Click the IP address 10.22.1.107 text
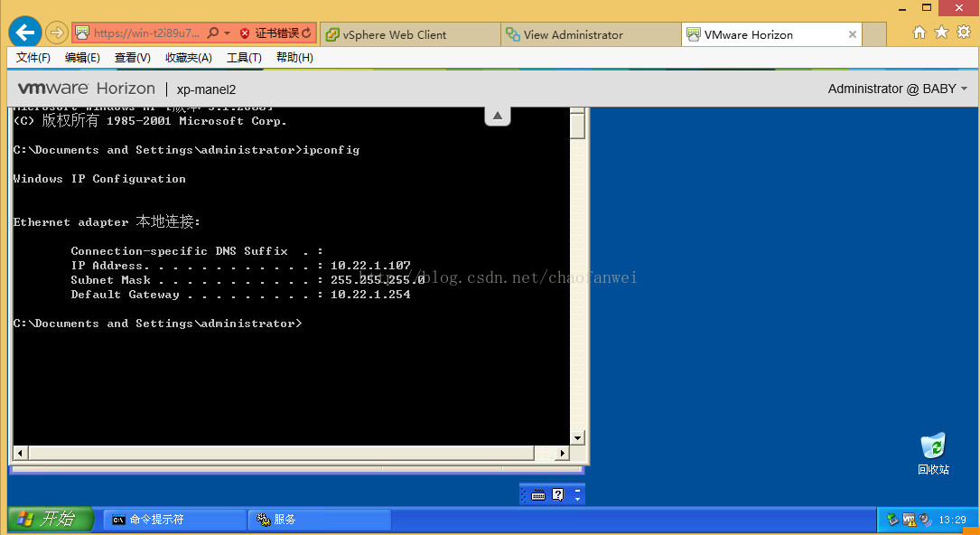This screenshot has height=535, width=980. [x=370, y=266]
